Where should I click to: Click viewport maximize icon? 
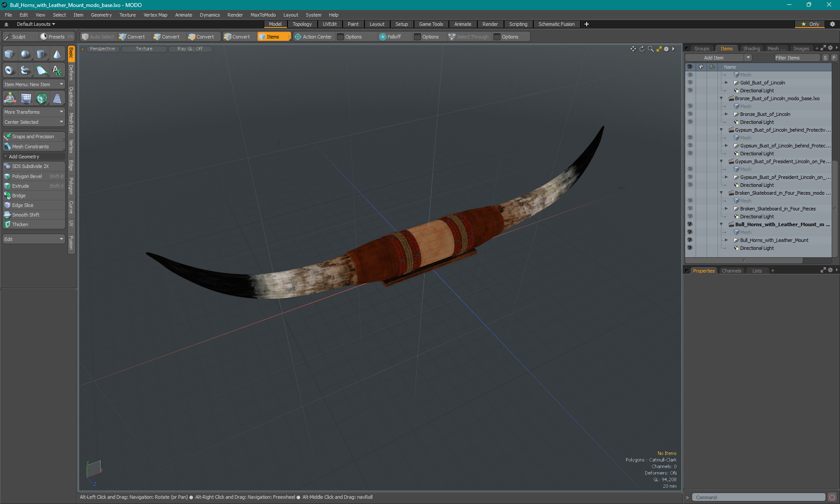659,49
